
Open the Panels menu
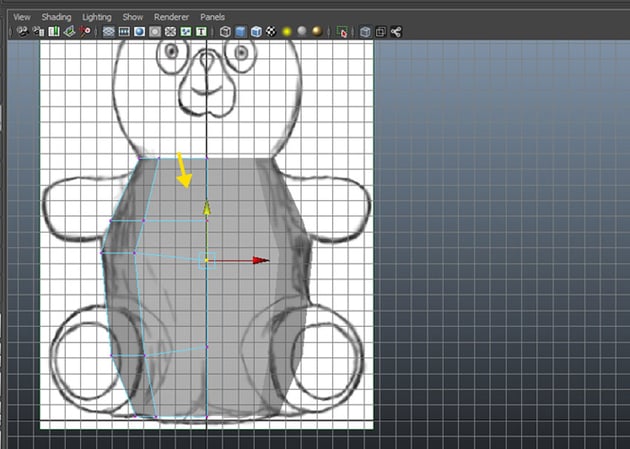click(212, 17)
